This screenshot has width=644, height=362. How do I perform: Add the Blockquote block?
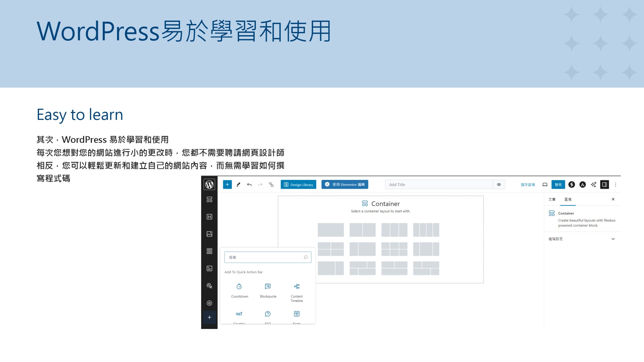pyautogui.click(x=268, y=291)
